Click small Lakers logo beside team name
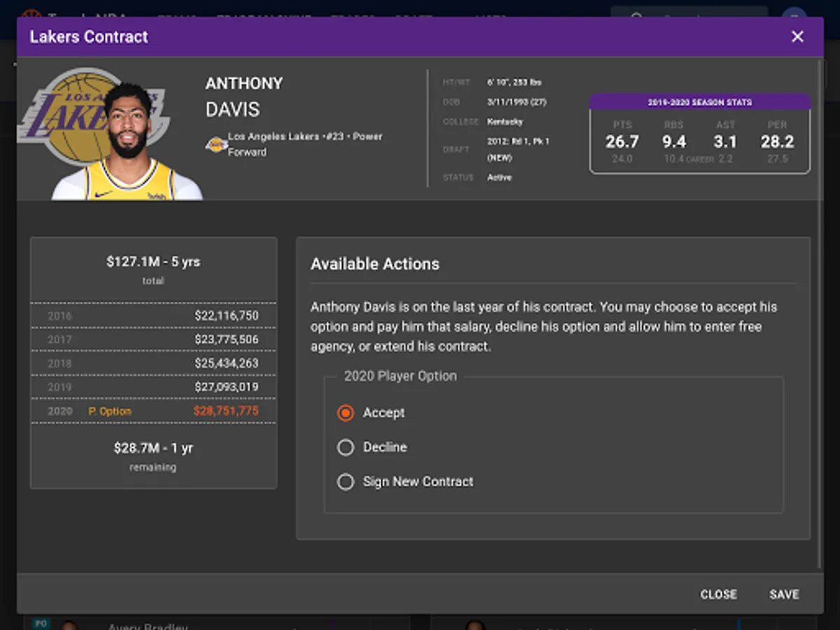Viewport: 840px width, 630px height. pyautogui.click(x=216, y=144)
